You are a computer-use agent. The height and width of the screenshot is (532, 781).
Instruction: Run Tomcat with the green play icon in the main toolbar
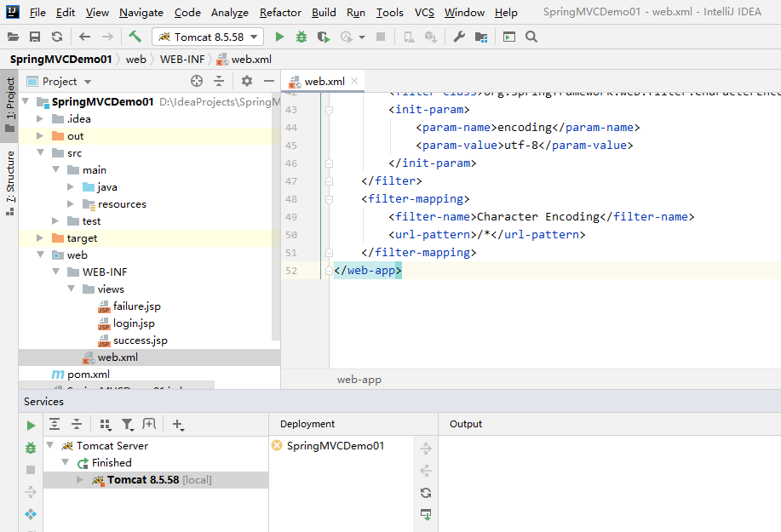(280, 37)
